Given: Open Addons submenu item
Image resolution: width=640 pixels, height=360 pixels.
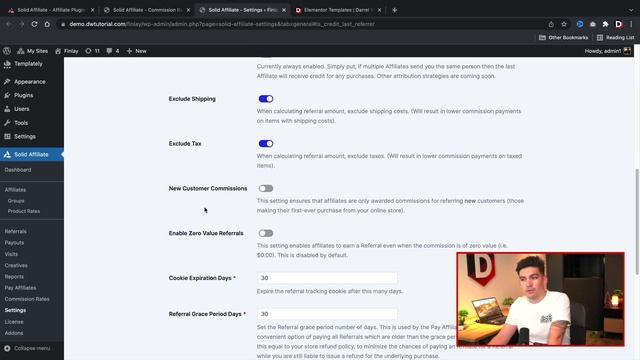Looking at the screenshot, I should click(14, 333).
